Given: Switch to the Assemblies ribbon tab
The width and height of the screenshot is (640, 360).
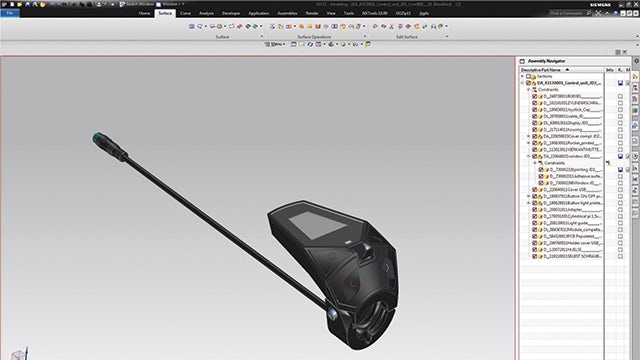Looking at the screenshot, I should click(x=287, y=13).
